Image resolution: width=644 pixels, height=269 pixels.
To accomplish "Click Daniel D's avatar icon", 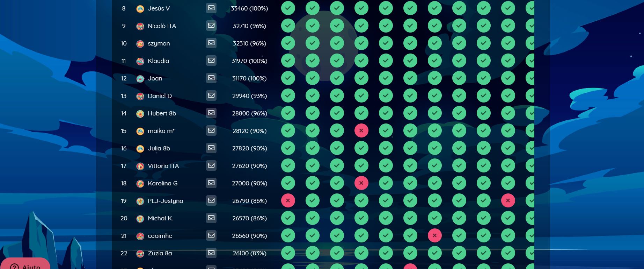I will coord(140,96).
